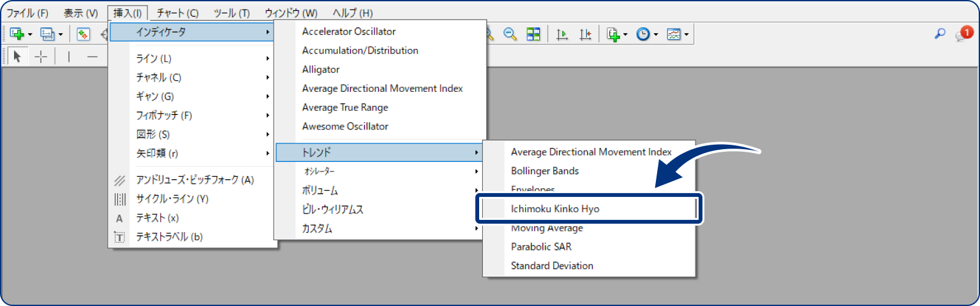Toggle the Chart Shift icon
Viewport: 980px width, 306px height.
[585, 34]
